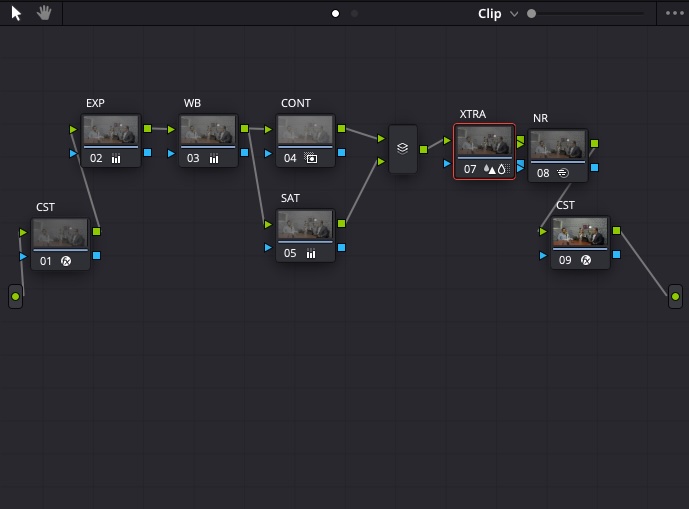Click the source input green node
Screen dimensions: 689x509
15,296
